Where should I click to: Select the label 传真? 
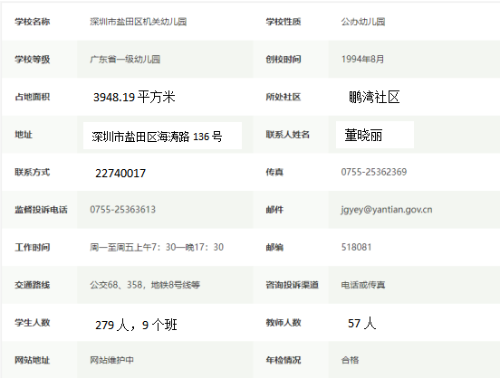274,172
